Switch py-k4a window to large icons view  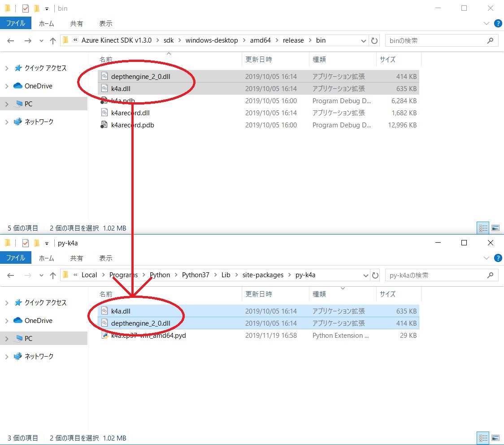tap(495, 438)
